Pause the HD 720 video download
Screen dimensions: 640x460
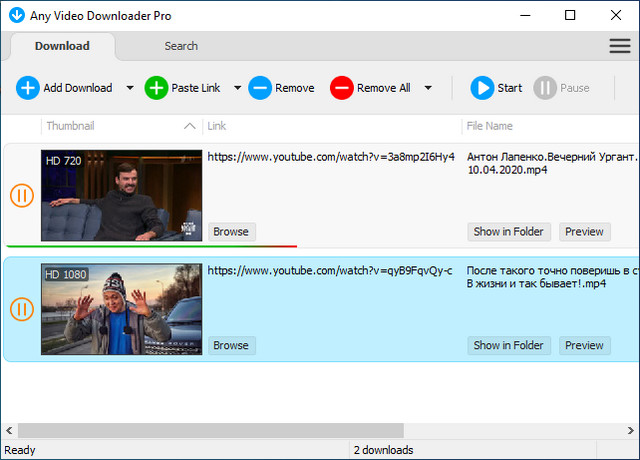22,195
